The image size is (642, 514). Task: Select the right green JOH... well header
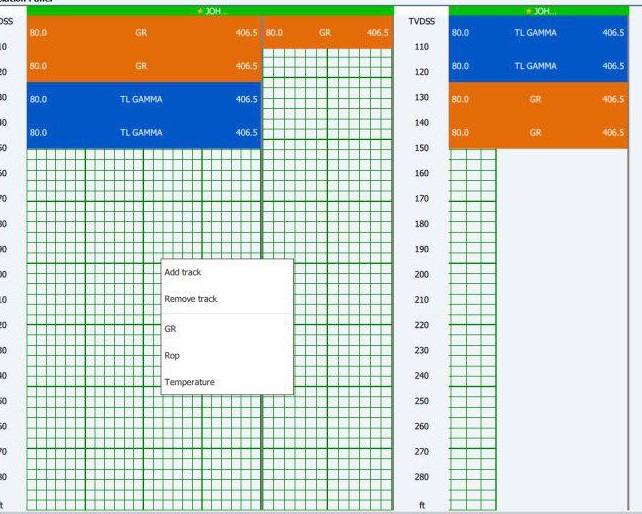tap(538, 11)
